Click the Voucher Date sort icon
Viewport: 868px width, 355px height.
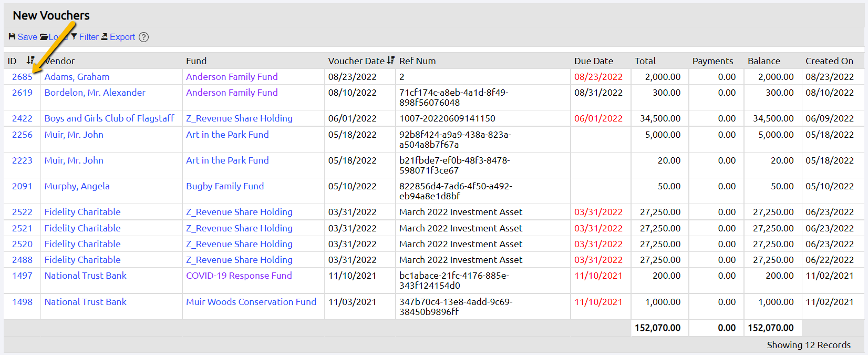[390, 60]
